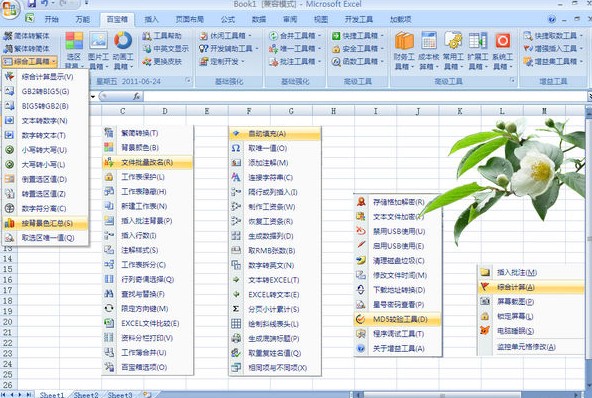592x398 pixels.
Task: Switch to the 公式 ribbon tab
Action: (x=228, y=19)
